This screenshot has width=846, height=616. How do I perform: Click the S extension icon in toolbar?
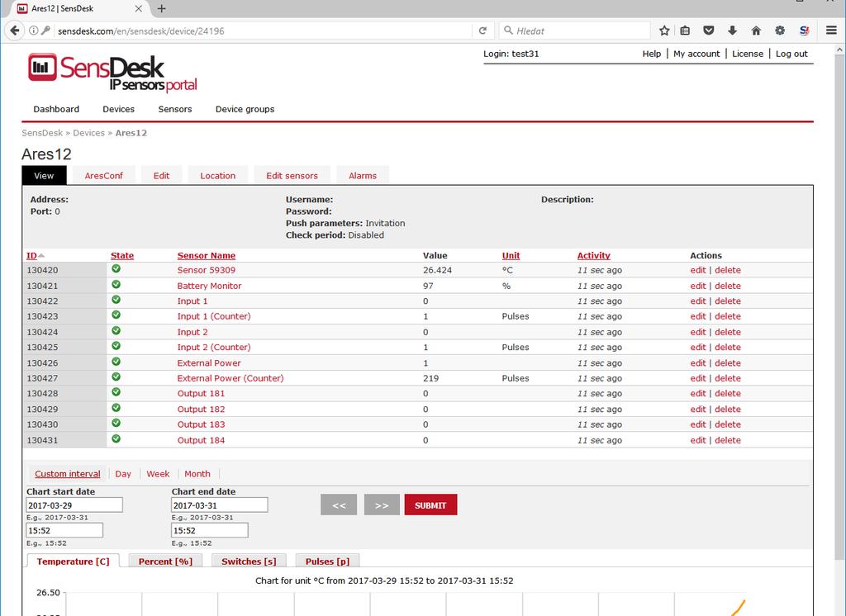804,31
